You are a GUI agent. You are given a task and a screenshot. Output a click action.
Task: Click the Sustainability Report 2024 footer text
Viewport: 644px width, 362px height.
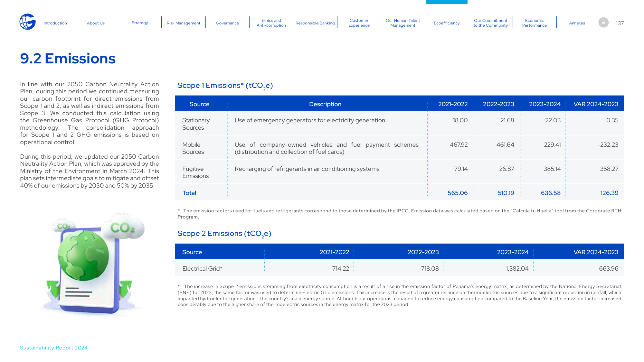click(54, 348)
